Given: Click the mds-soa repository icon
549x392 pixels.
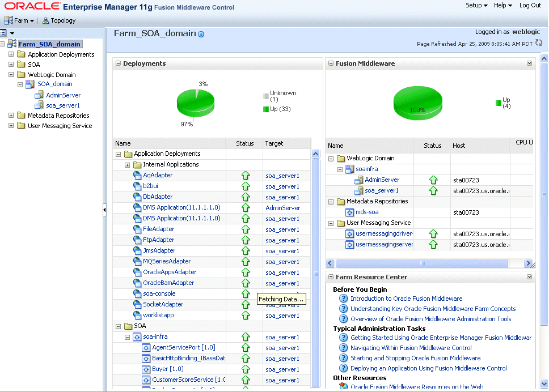Looking at the screenshot, I should tap(349, 212).
